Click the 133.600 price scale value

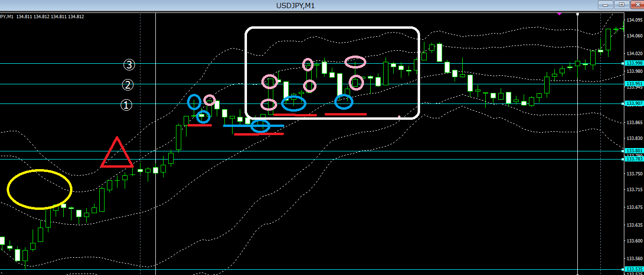pos(635,241)
